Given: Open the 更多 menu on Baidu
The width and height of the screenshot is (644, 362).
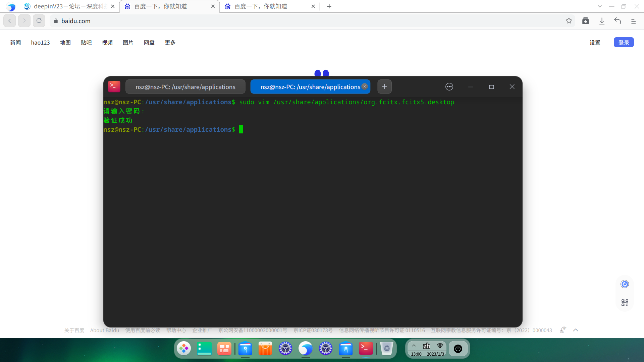Looking at the screenshot, I should point(170,43).
